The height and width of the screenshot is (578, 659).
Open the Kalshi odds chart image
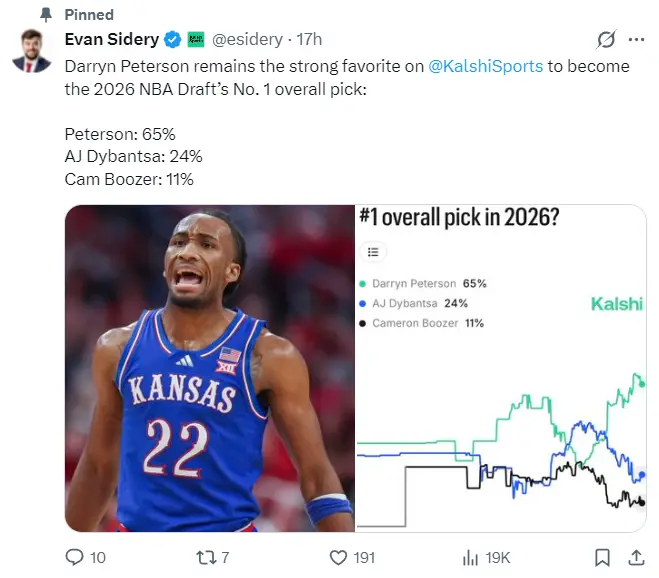coord(501,400)
